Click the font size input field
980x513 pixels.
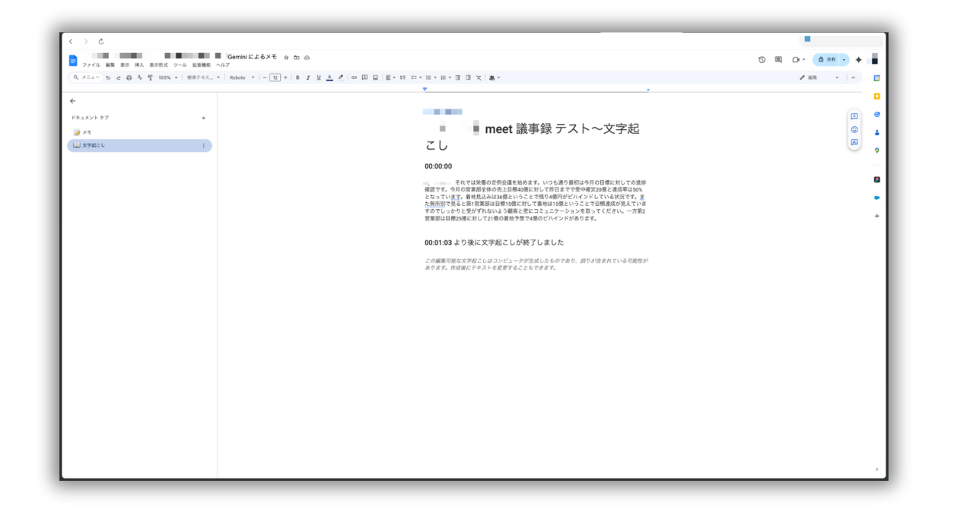pyautogui.click(x=275, y=77)
